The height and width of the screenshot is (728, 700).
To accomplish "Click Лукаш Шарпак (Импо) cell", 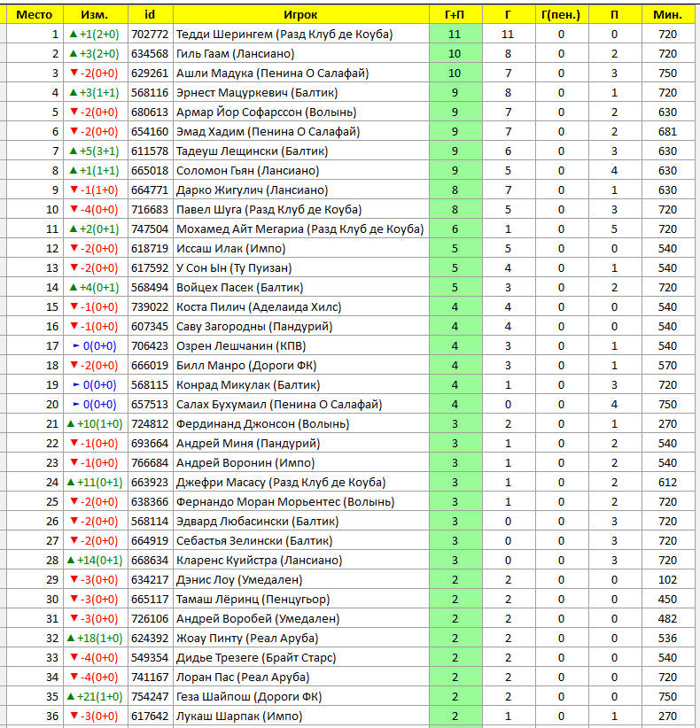I will coord(301,716).
